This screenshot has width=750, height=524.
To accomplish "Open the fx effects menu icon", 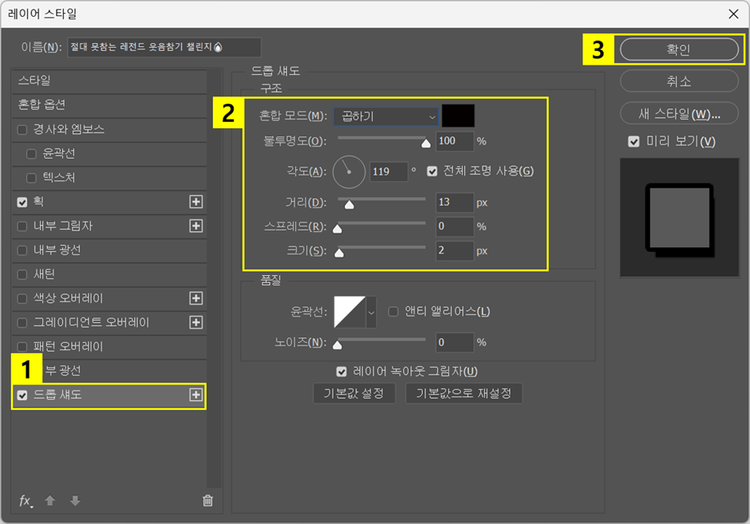I will pyautogui.click(x=25, y=501).
